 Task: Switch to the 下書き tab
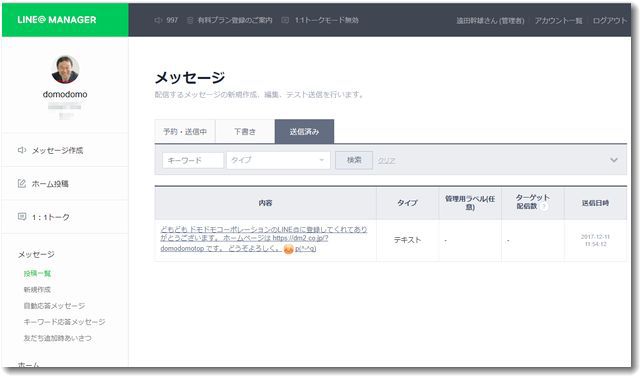click(x=245, y=131)
